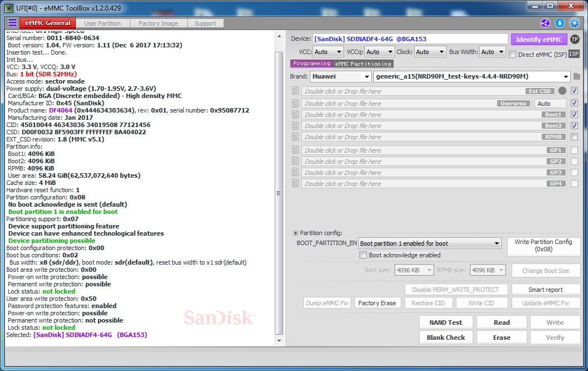
Task: Click the purple globe icon
Action: click(x=545, y=23)
